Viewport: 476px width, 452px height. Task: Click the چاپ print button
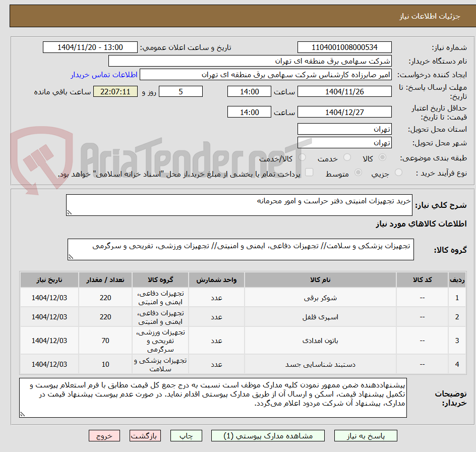186,435
